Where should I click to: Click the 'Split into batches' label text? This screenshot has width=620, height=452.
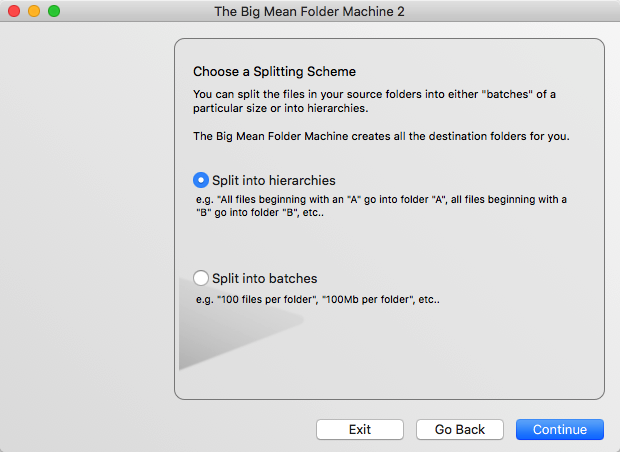click(265, 278)
